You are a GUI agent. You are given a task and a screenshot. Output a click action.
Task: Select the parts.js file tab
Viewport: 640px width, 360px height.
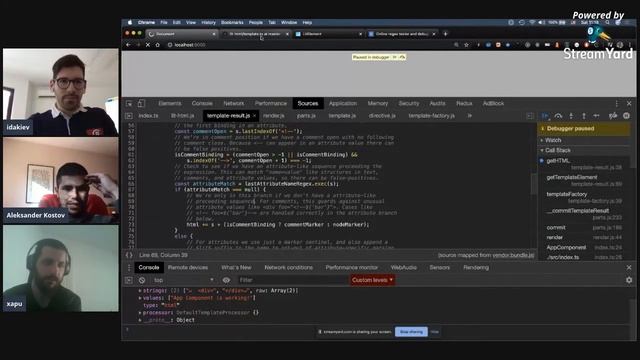tap(306, 116)
